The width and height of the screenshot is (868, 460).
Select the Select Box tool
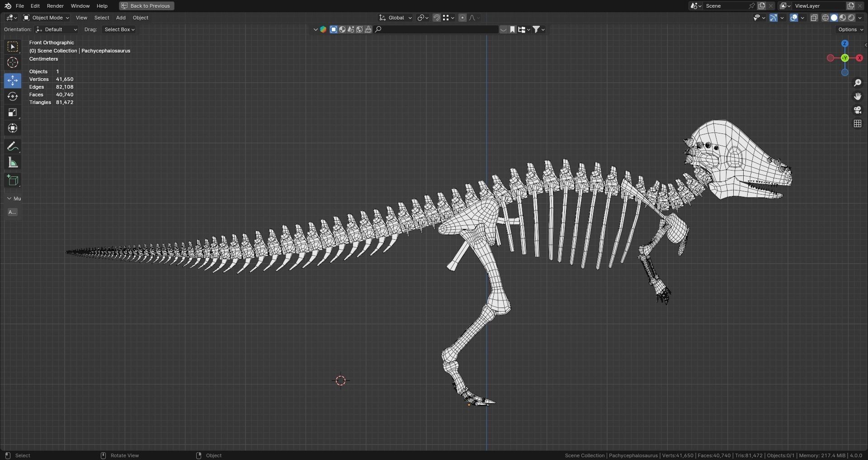pyautogui.click(x=13, y=47)
